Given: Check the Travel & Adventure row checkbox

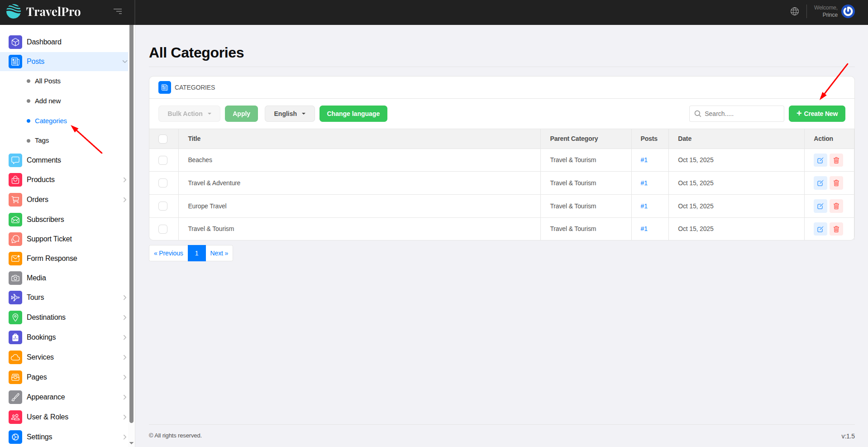Looking at the screenshot, I should pyautogui.click(x=163, y=183).
